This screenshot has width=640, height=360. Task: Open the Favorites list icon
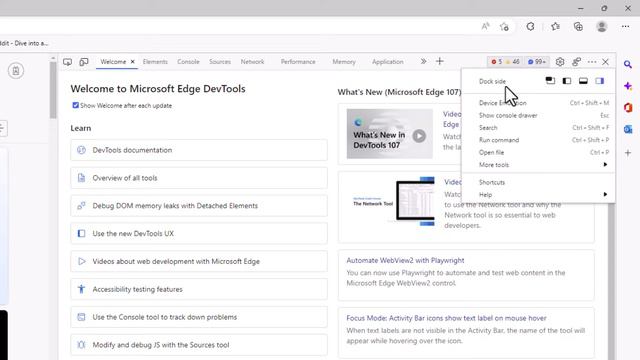(555, 27)
